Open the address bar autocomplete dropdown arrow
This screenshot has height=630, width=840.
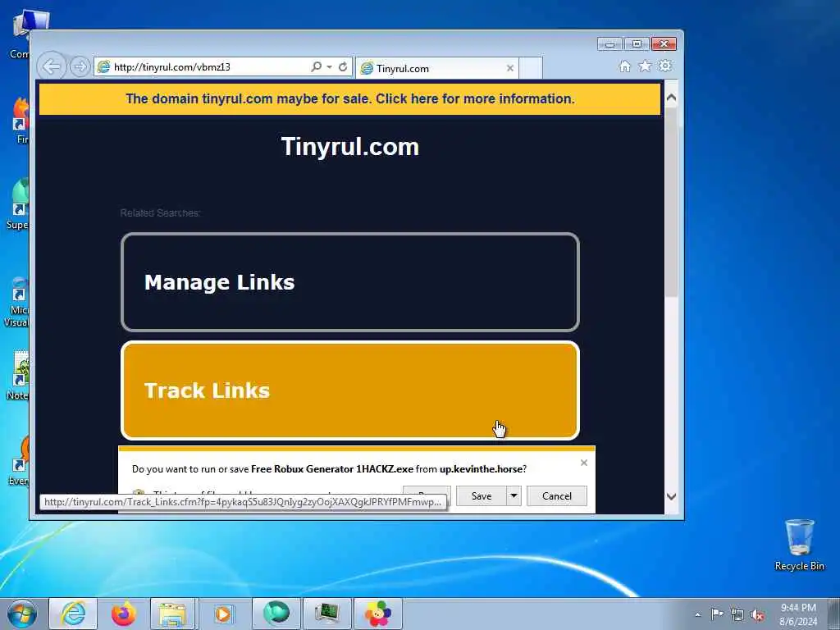329,67
